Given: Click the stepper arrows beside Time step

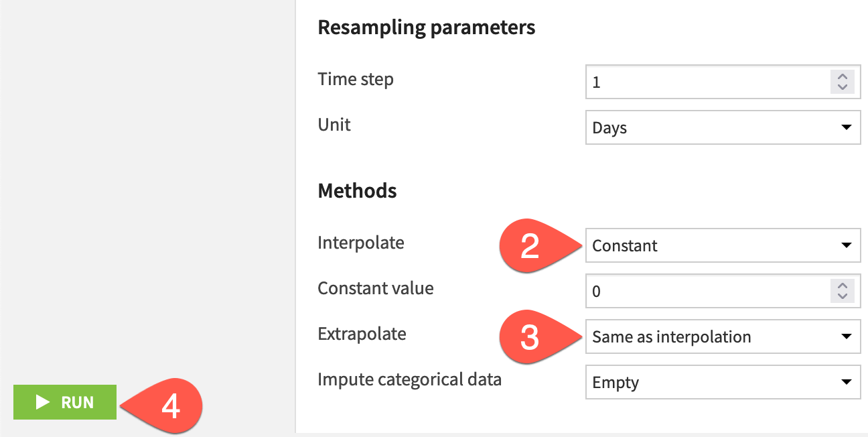Looking at the screenshot, I should (x=844, y=81).
